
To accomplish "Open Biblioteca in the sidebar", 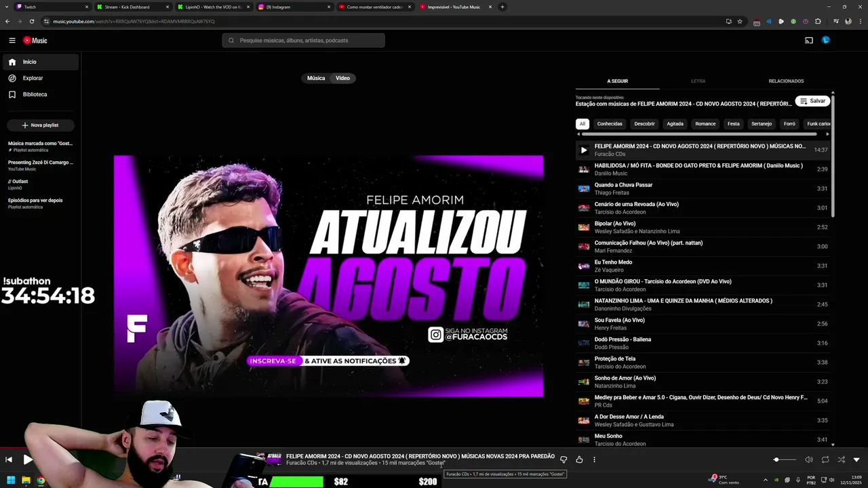I will click(41, 94).
